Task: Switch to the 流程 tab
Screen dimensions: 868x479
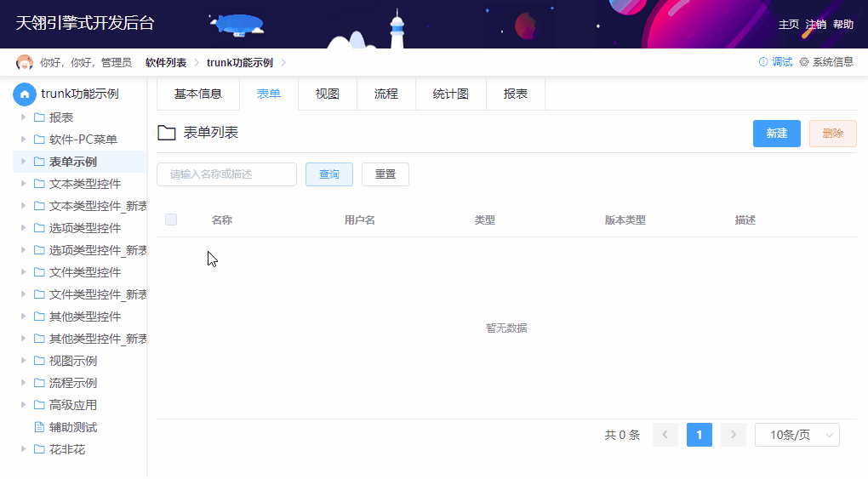Action: point(385,94)
